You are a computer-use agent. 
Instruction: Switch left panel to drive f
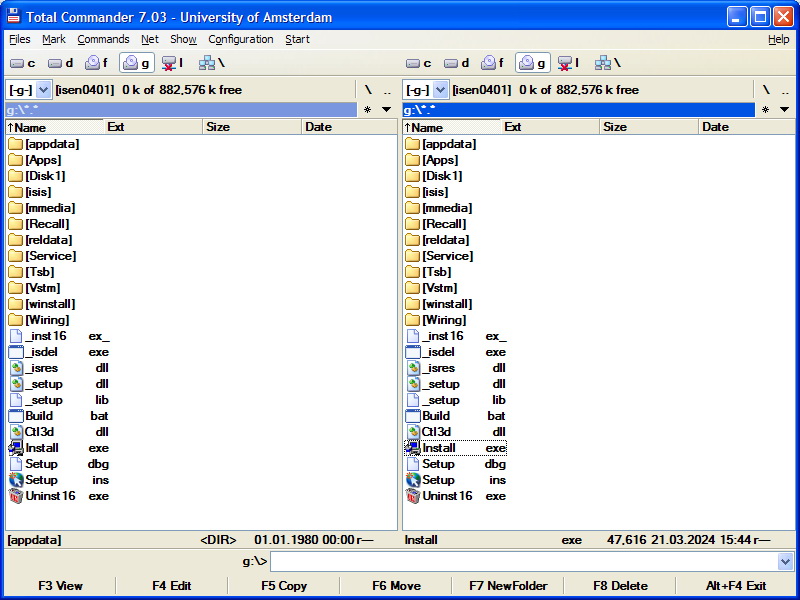(98, 63)
